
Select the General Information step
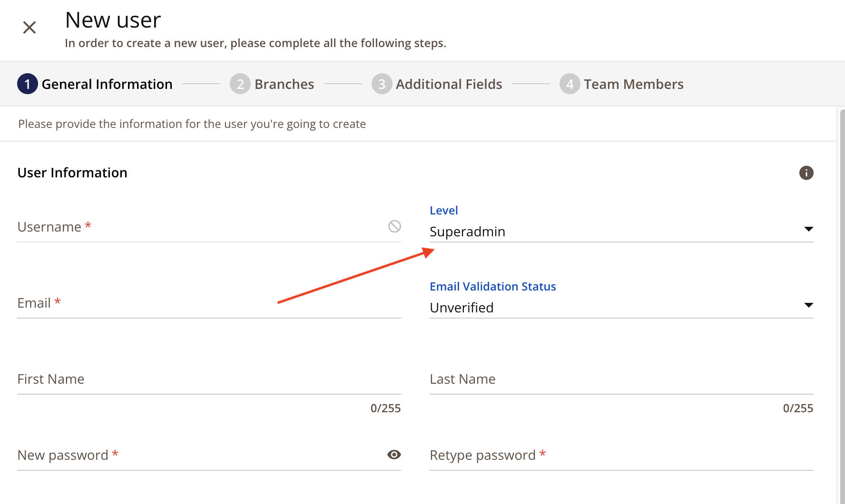[x=107, y=84]
